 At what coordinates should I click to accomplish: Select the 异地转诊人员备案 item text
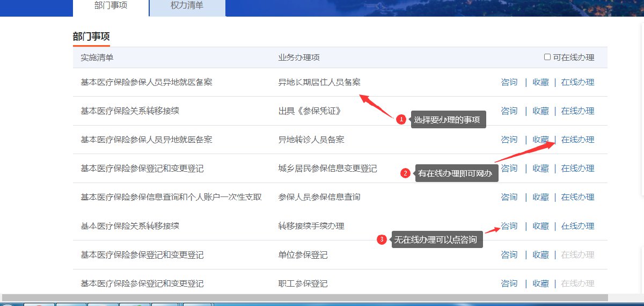tap(311, 140)
